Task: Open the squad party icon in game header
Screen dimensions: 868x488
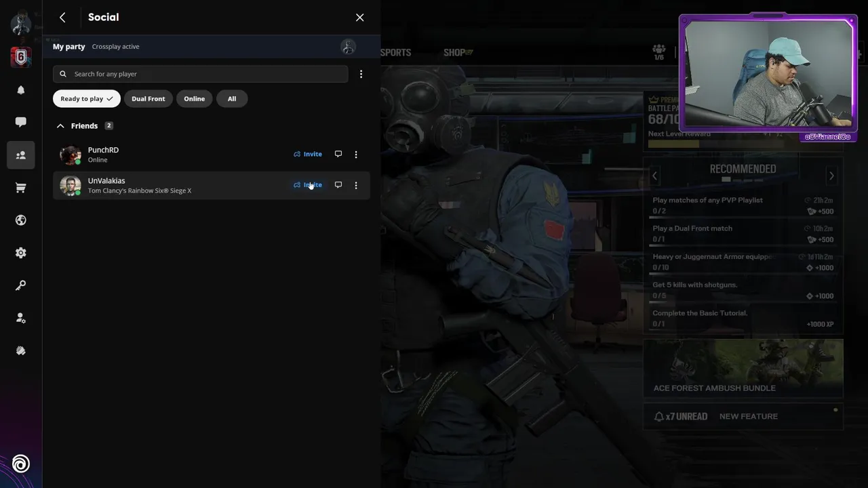Action: pos(658,52)
